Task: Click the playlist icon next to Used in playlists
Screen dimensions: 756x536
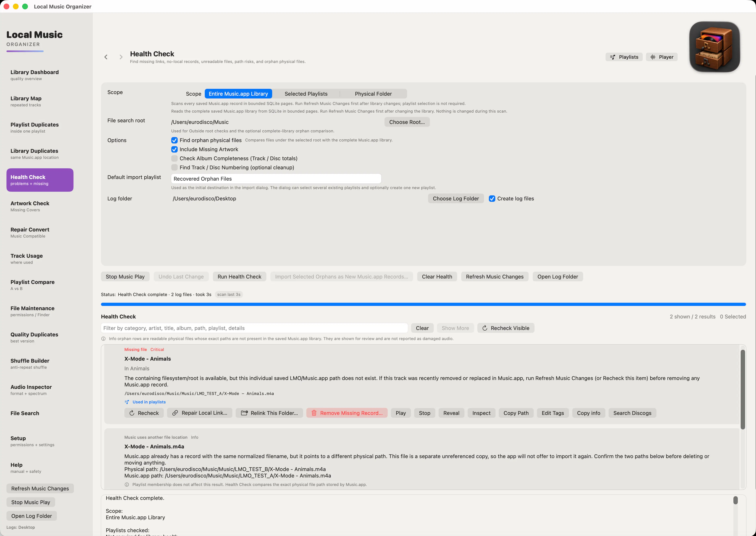Action: [127, 402]
